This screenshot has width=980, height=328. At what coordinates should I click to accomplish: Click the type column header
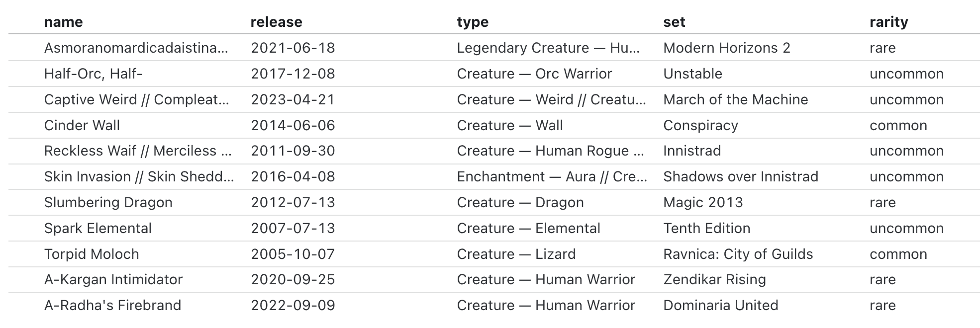[x=473, y=22]
